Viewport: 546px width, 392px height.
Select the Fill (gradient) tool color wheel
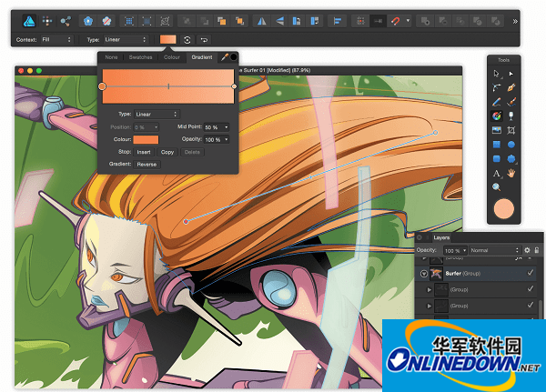coord(497,116)
